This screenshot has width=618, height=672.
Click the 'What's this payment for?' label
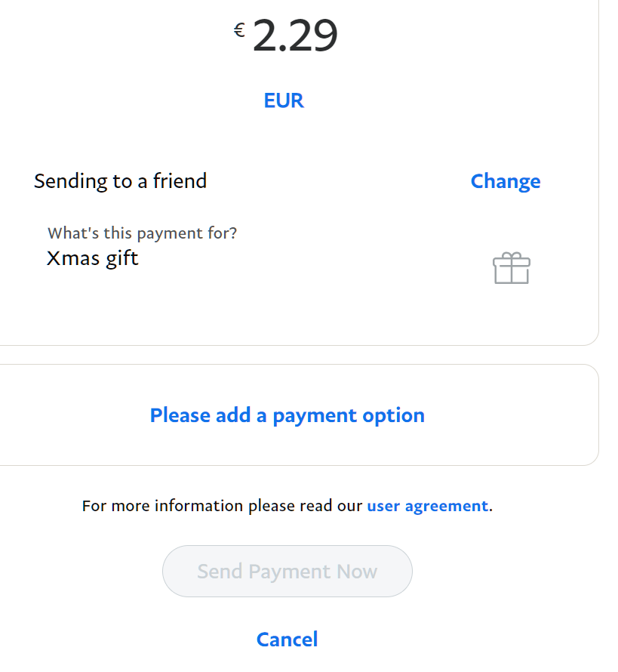pos(142,233)
